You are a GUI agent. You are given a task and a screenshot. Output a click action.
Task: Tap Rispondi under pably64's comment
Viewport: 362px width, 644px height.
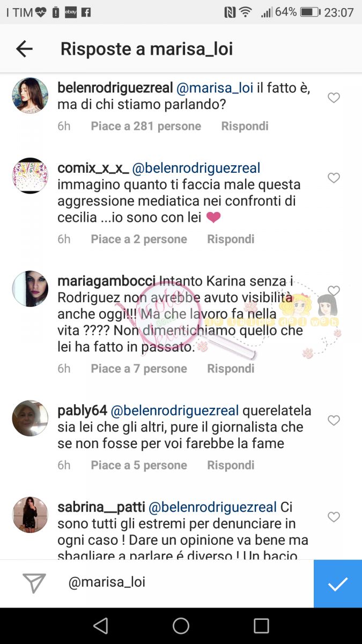(x=231, y=465)
